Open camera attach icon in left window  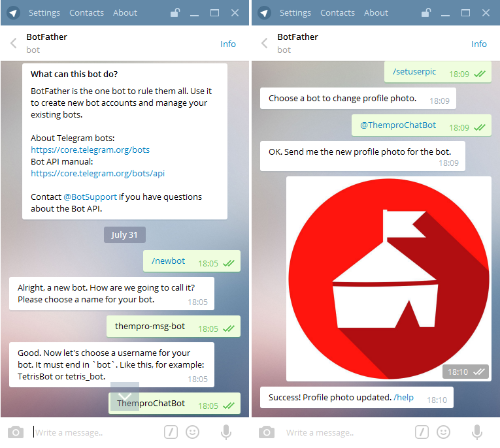16,432
